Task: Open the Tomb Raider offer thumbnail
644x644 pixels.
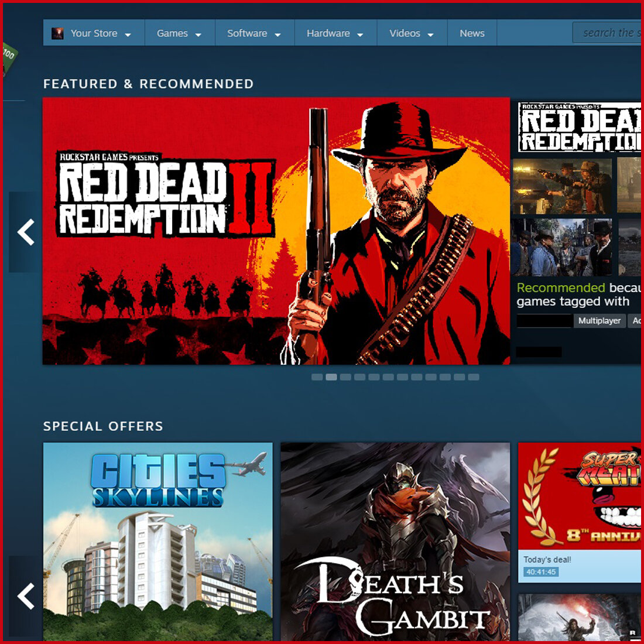Action: [580, 617]
